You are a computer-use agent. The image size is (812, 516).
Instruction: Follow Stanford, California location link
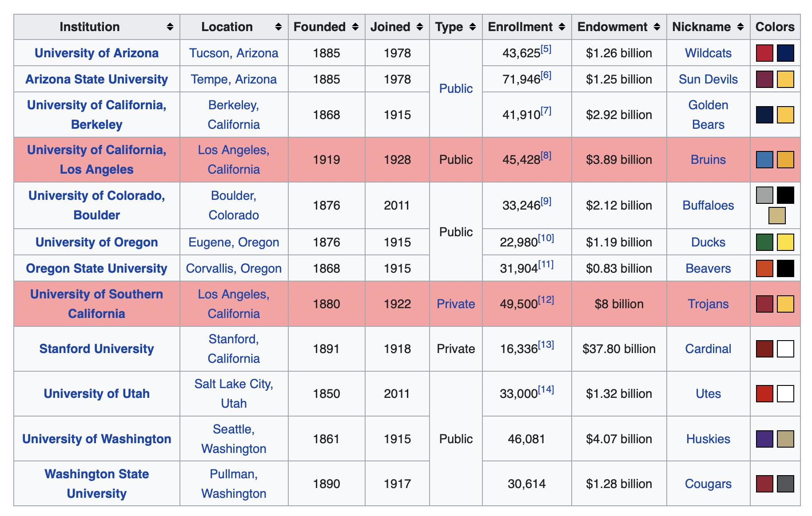[x=234, y=349]
